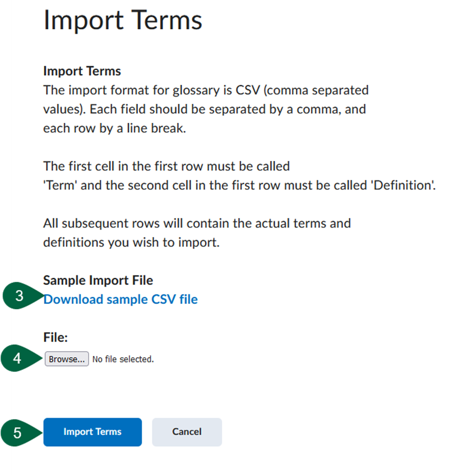Click the Browse button to choose a file

(x=66, y=359)
